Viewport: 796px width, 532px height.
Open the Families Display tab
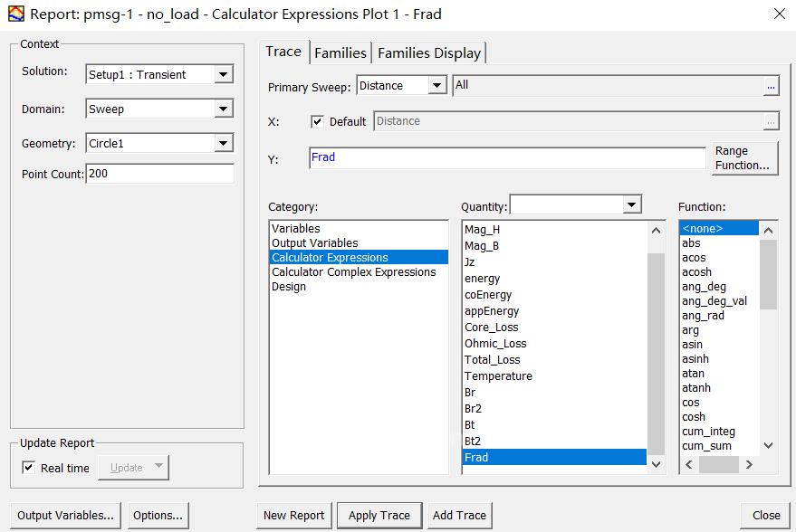click(429, 53)
